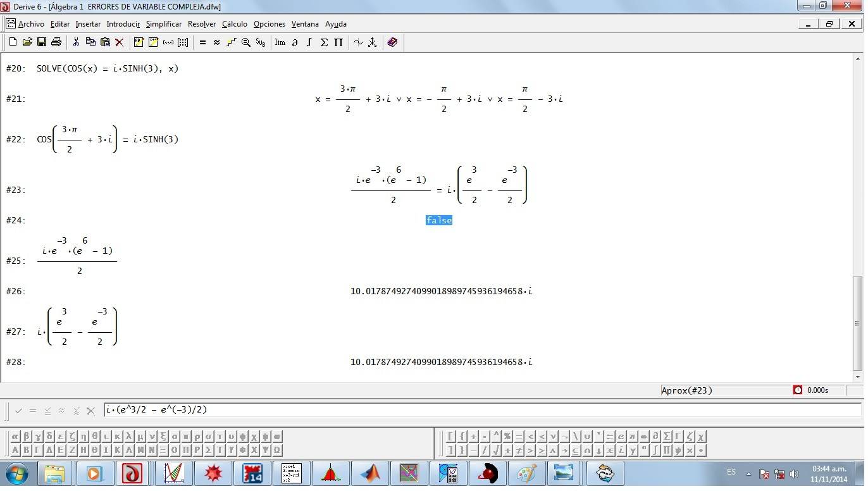Open the Cálculo menu

pos(234,24)
